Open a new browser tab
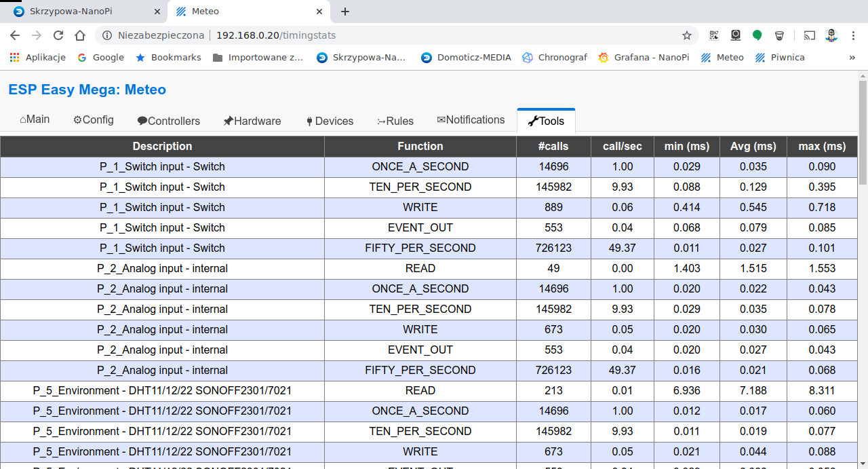The width and height of the screenshot is (868, 469). 345,12
